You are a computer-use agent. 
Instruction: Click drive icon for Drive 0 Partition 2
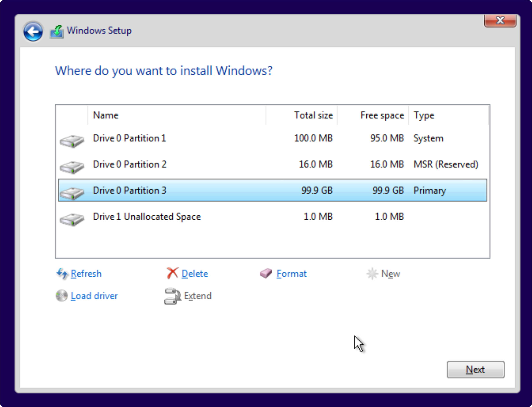(72, 167)
